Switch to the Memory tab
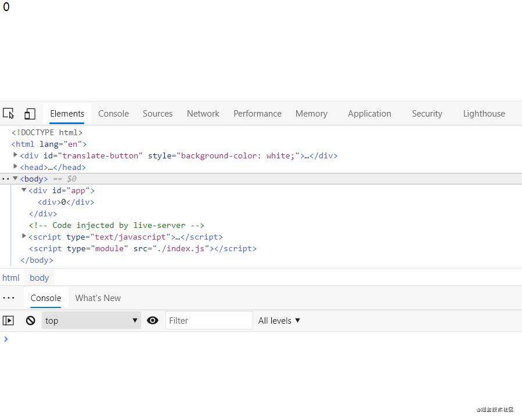The width and height of the screenshot is (522, 420). point(311,113)
